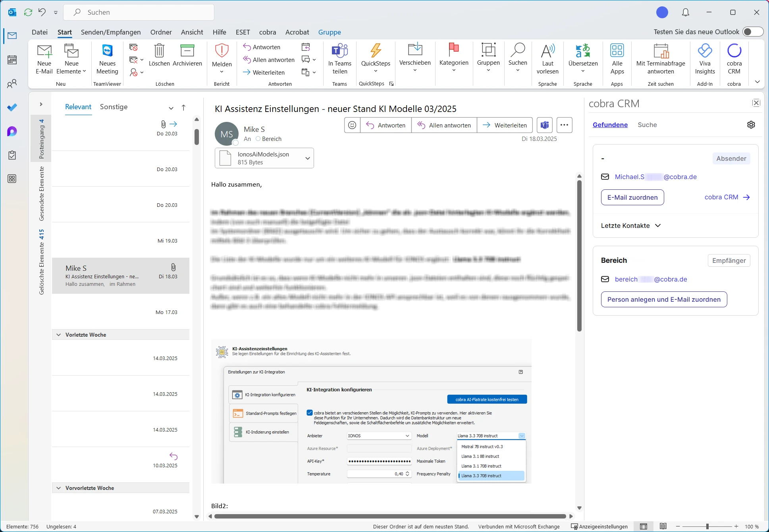Open People contacts in left navigation
The image size is (769, 532).
(12, 84)
